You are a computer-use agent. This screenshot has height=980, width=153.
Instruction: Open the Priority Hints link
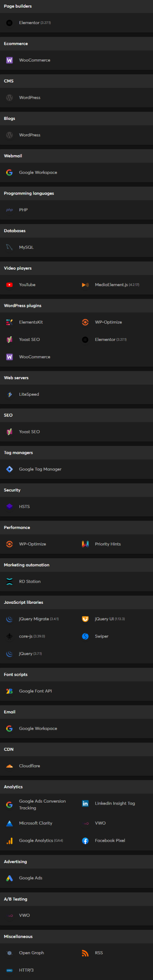[x=108, y=544]
